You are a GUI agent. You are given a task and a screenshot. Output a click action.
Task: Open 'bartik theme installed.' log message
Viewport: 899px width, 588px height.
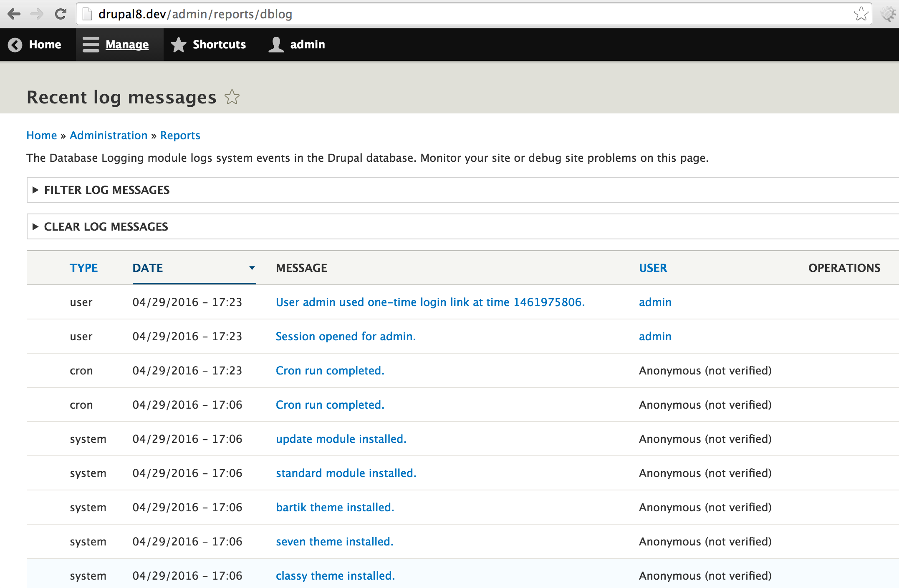point(335,508)
